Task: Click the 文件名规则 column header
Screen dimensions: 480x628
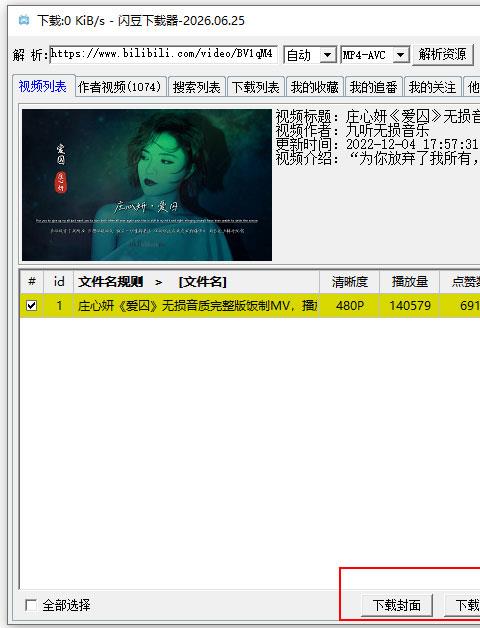Action: point(196,282)
